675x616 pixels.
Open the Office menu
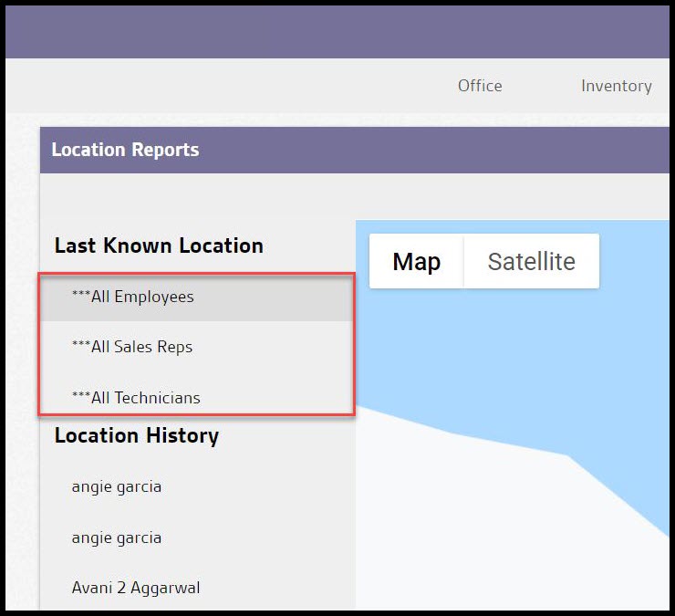(480, 86)
